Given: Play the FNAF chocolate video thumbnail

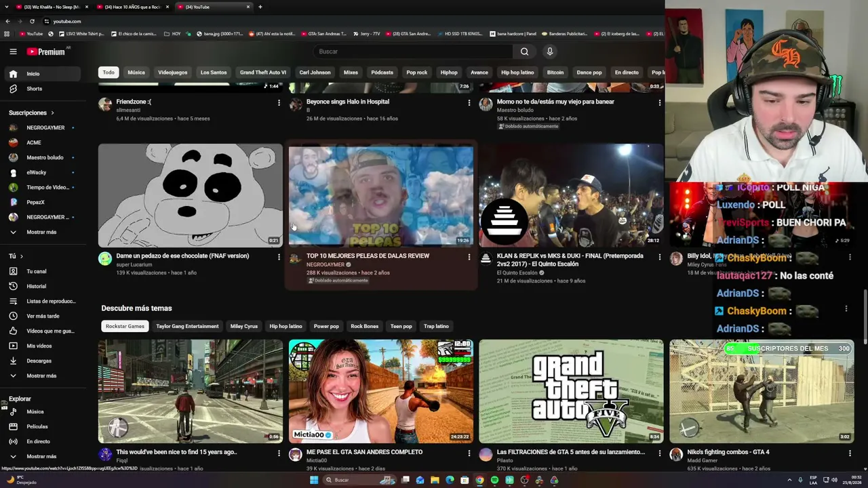Looking at the screenshot, I should coord(191,195).
